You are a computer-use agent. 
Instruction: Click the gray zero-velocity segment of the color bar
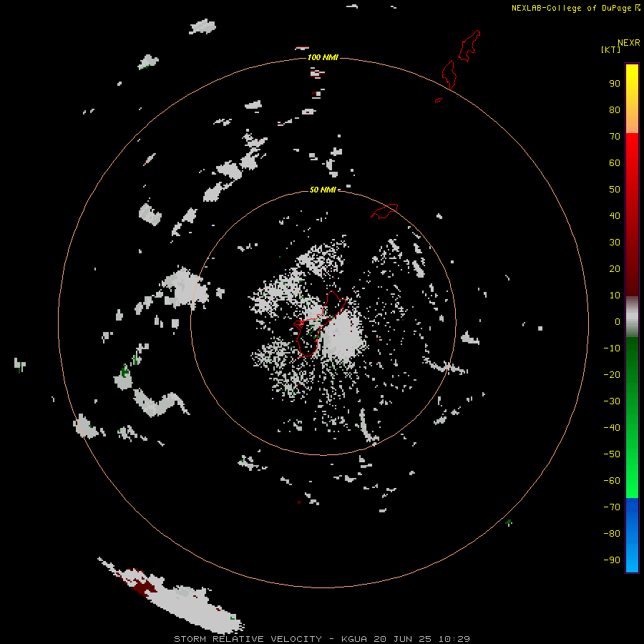click(632, 317)
